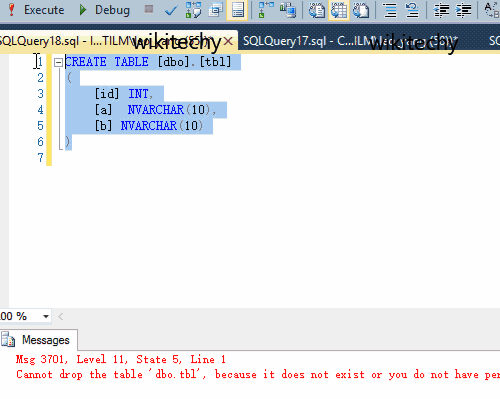This screenshot has width=500, height=399.
Task: Click the 'Cannot drop the table' message
Action: coord(258,375)
